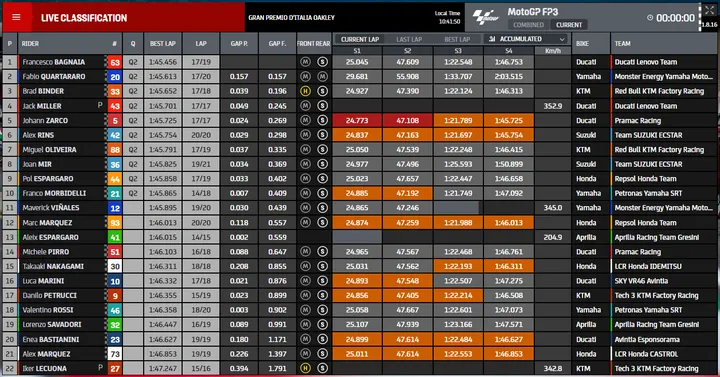The height and width of the screenshot is (377, 720).
Task: Click the GAP F. column header
Action: point(277,44)
